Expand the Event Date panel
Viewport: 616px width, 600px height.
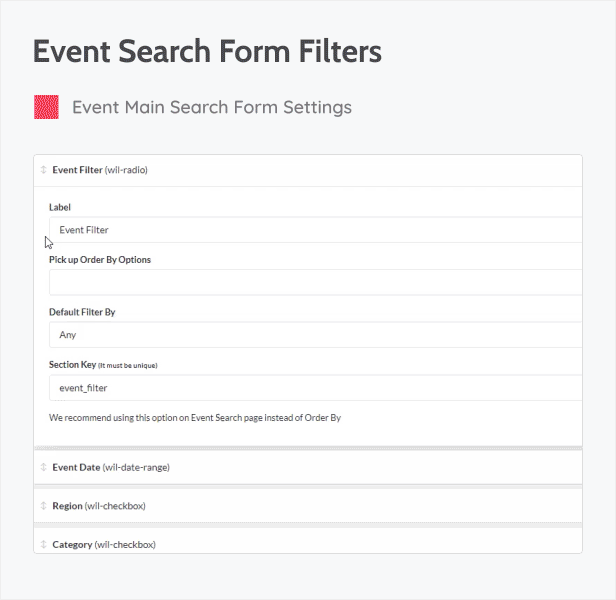(300, 467)
